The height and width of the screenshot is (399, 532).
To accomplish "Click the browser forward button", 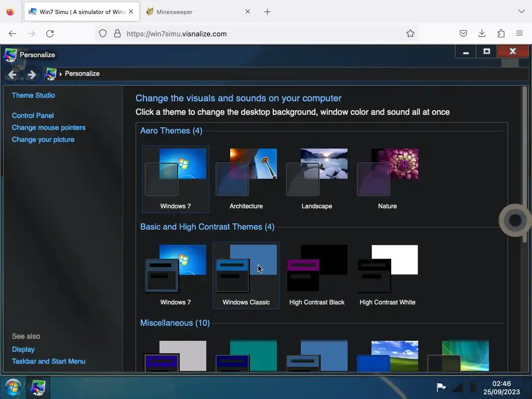I will point(31,34).
